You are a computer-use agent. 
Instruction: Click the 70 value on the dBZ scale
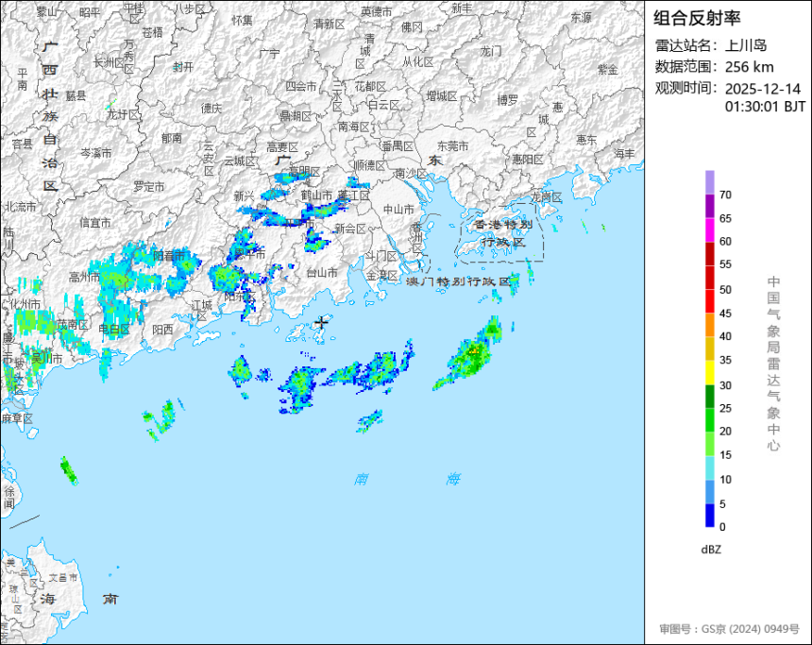[x=725, y=195]
